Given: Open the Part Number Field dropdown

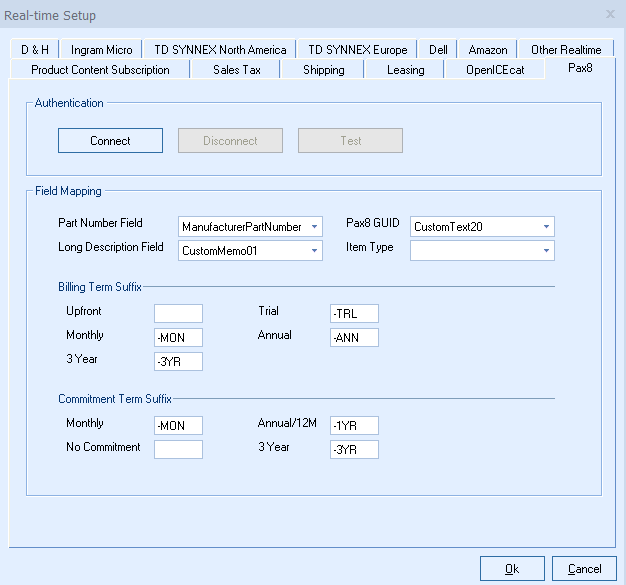Looking at the screenshot, I should [250, 227].
